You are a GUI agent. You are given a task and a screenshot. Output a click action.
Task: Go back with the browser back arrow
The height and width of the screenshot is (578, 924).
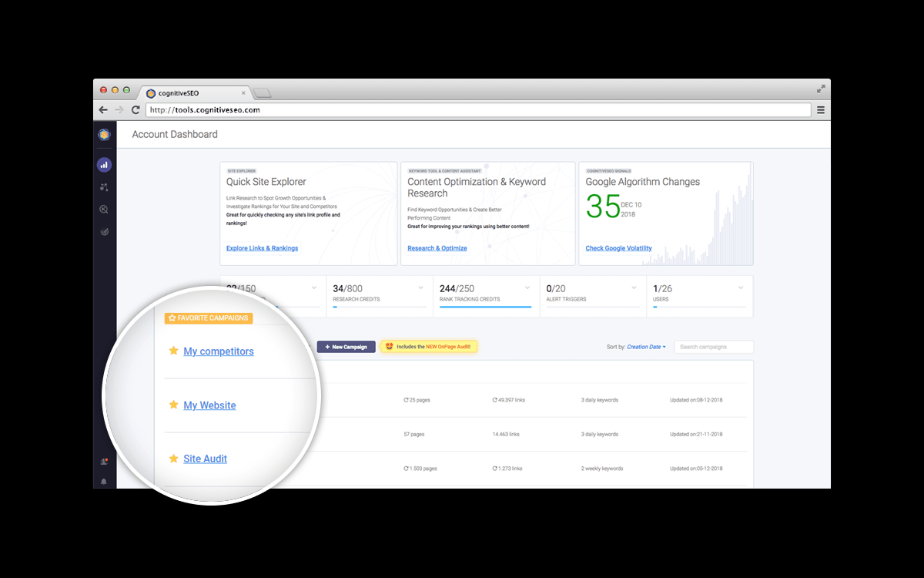103,110
